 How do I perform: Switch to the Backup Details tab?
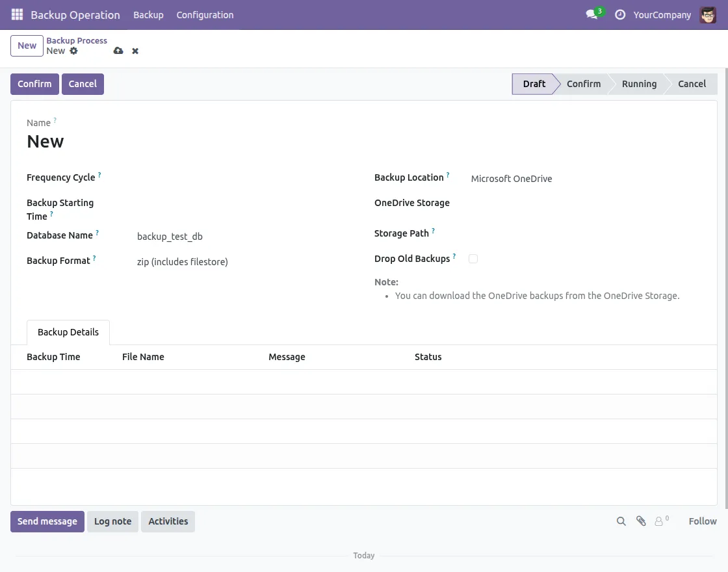(68, 332)
